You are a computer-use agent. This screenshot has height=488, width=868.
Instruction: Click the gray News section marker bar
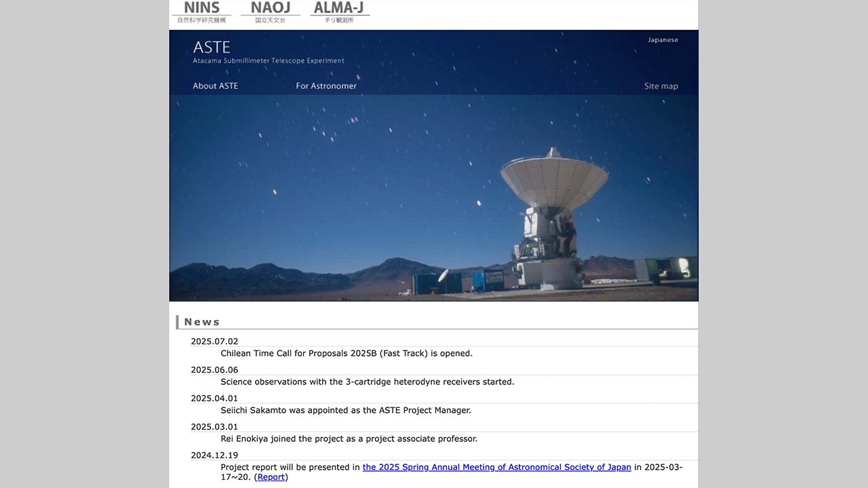click(178, 321)
